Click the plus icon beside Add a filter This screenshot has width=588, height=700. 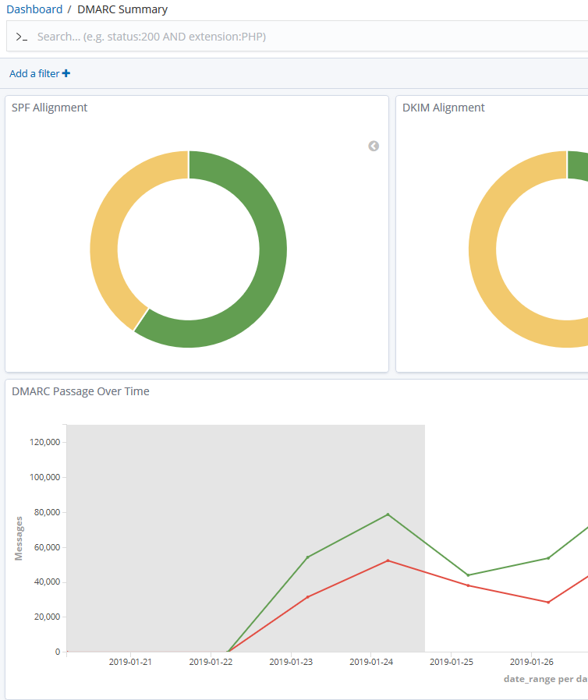click(x=66, y=73)
